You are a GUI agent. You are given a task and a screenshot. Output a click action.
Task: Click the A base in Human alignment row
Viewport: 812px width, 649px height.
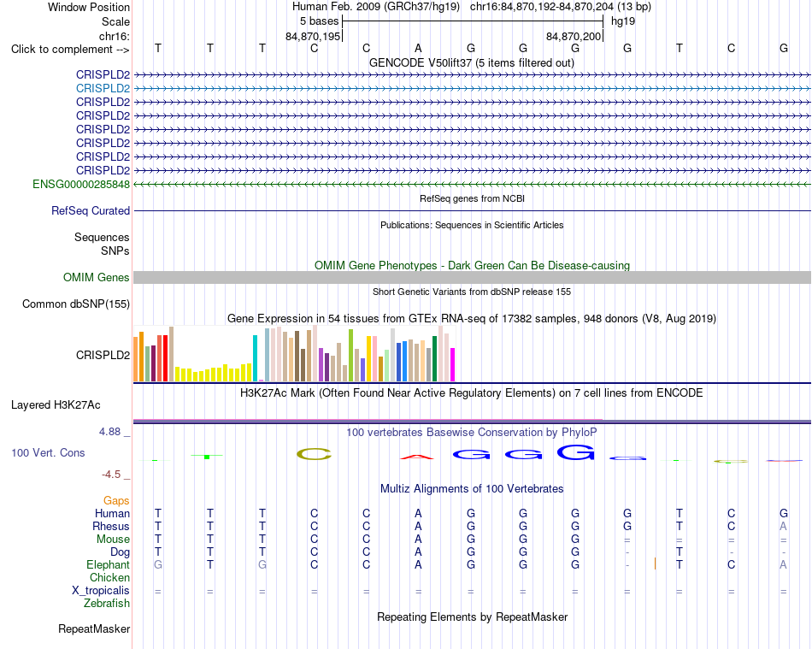(419, 513)
